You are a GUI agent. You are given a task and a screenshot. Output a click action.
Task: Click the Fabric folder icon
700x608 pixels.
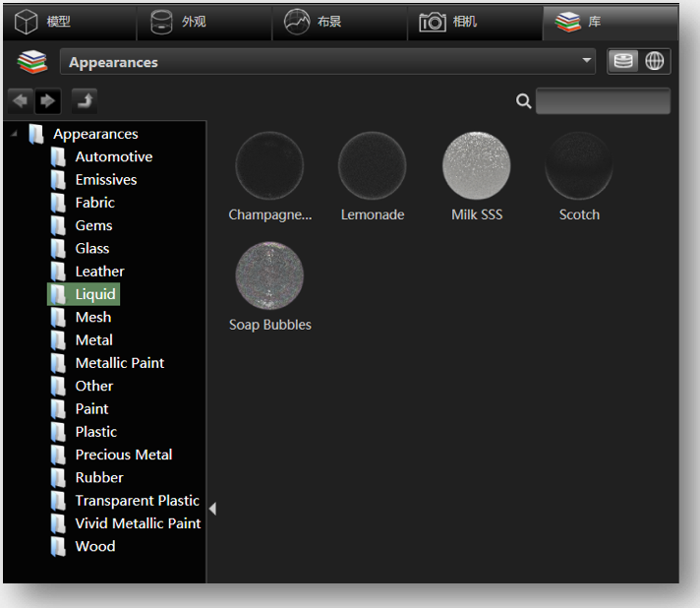click(x=58, y=203)
